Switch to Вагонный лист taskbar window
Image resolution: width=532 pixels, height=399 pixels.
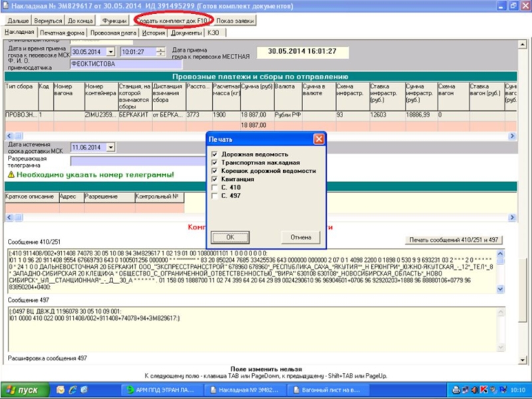(x=319, y=390)
